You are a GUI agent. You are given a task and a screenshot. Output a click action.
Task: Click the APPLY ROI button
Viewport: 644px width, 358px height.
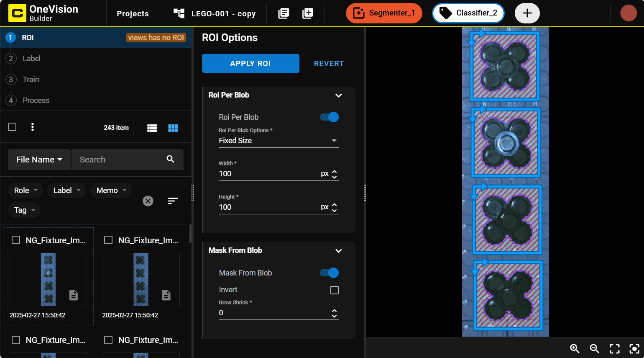pyautogui.click(x=250, y=64)
